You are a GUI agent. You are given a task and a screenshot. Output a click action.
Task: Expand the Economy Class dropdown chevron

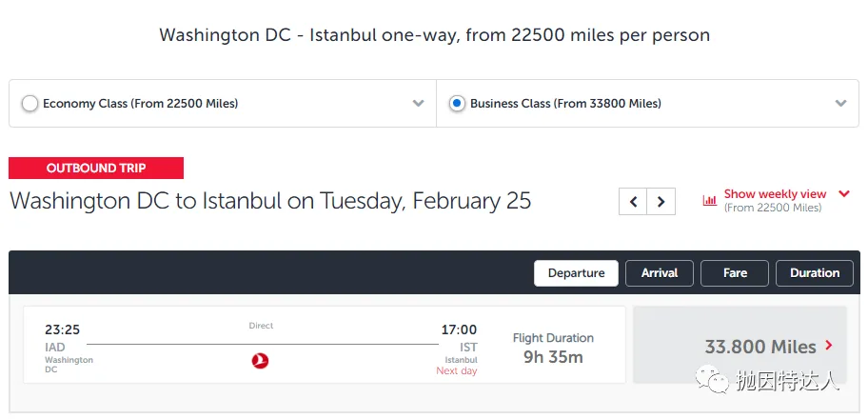pos(419,104)
